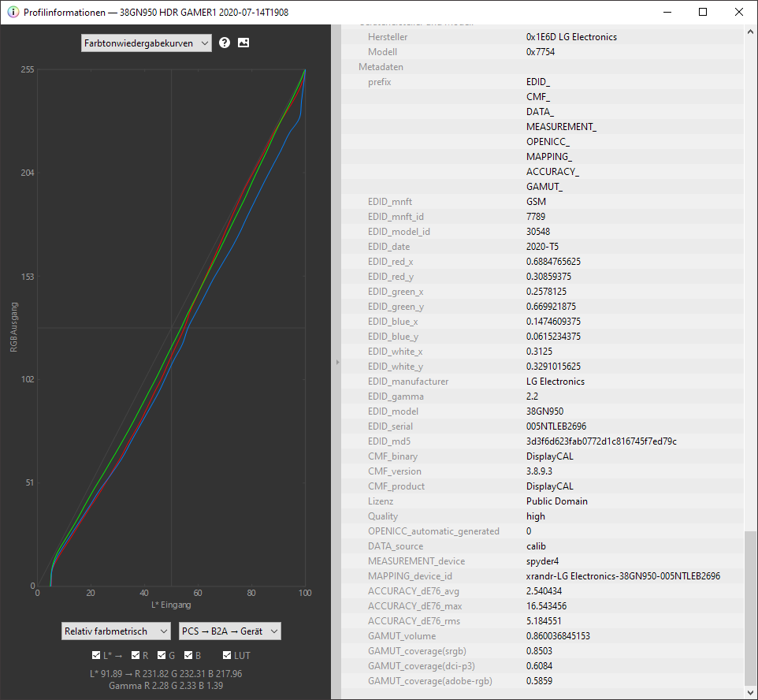Click the ACCURACY_dE76_rms value 5.184551
Image resolution: width=758 pixels, height=700 pixels.
[544, 622]
